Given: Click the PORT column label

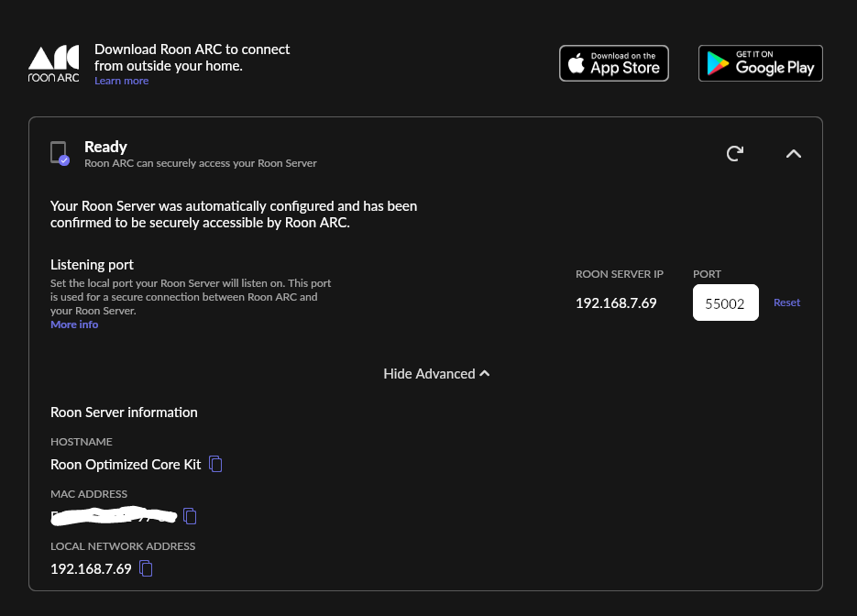Looking at the screenshot, I should 707,274.
